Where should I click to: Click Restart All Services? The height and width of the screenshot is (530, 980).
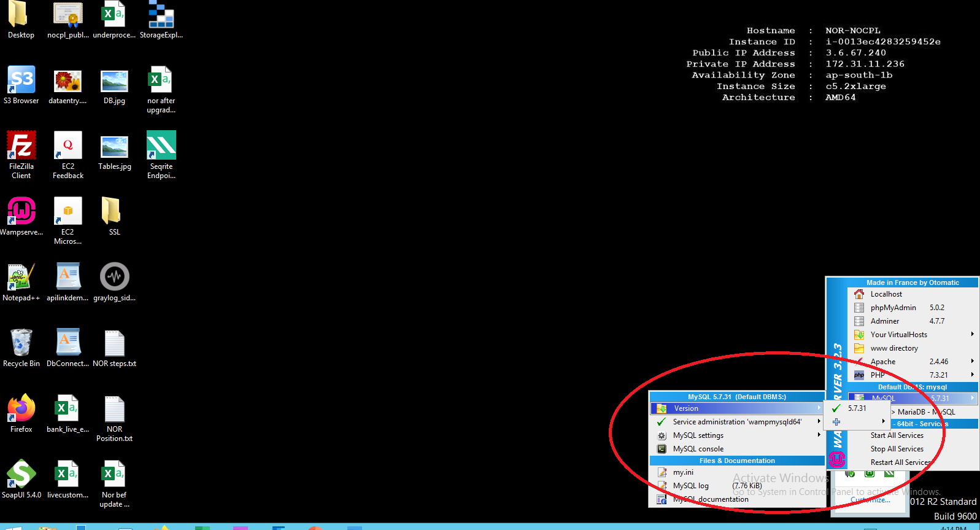901,462
